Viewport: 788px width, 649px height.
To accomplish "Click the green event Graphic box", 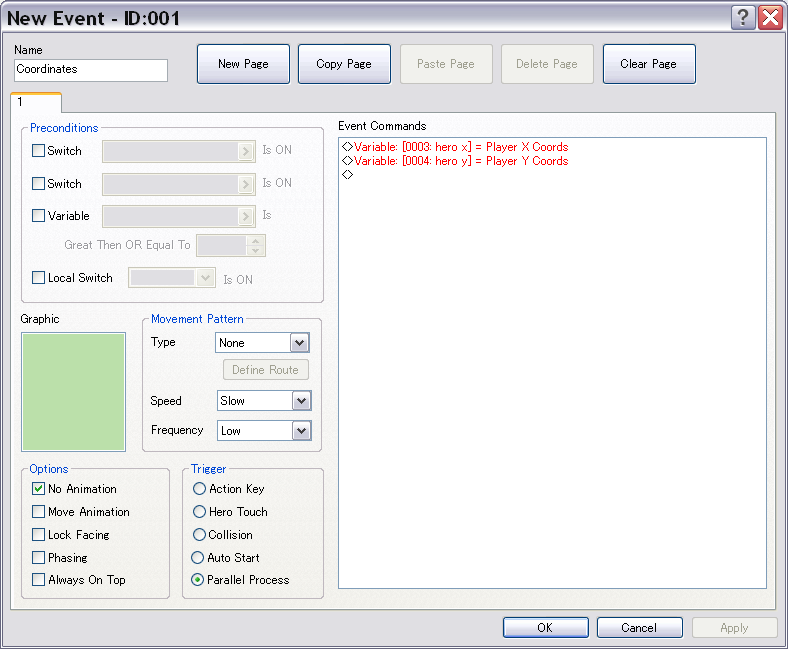I will pyautogui.click(x=73, y=392).
